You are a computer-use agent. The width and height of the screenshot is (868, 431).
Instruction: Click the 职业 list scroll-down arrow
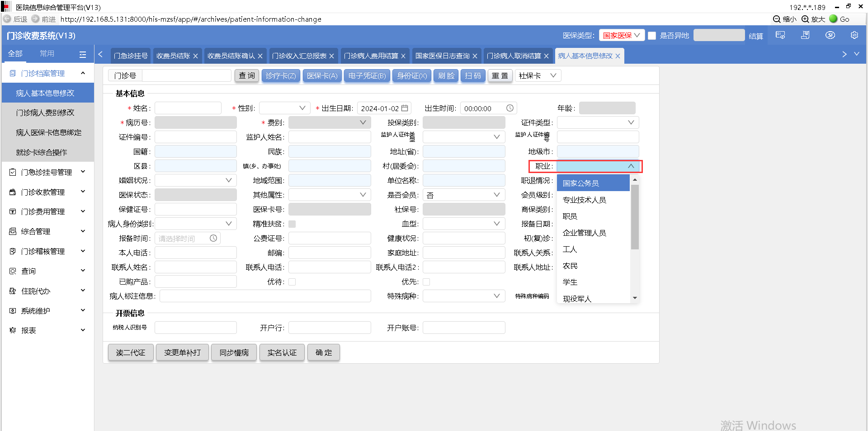click(635, 298)
